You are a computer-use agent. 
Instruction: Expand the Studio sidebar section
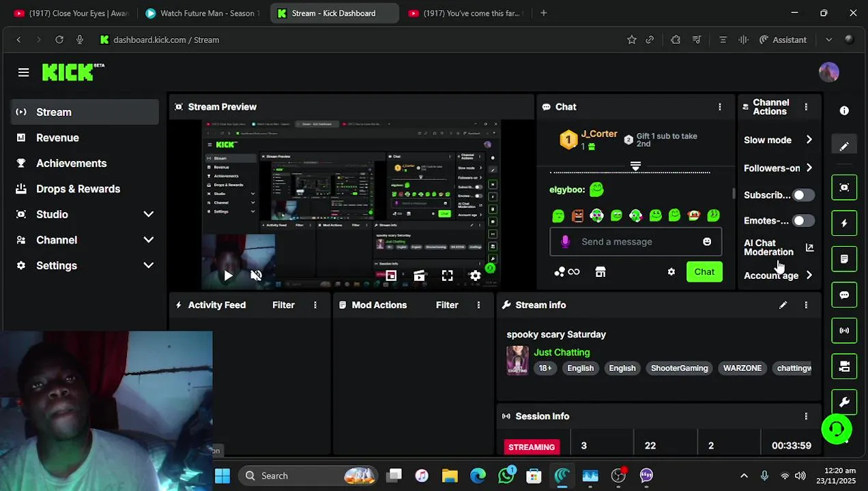(x=148, y=214)
